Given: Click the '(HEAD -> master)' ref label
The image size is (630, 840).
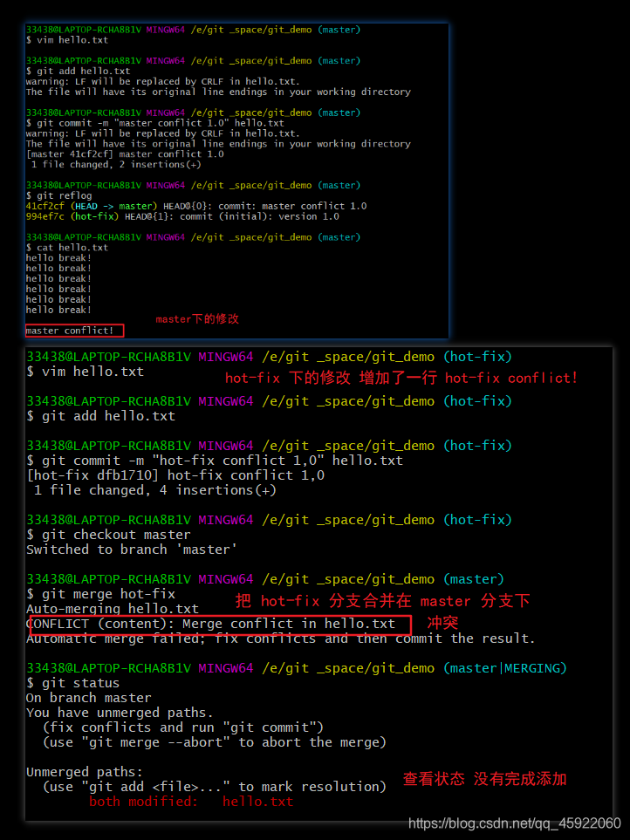Looking at the screenshot, I should 114,206.
